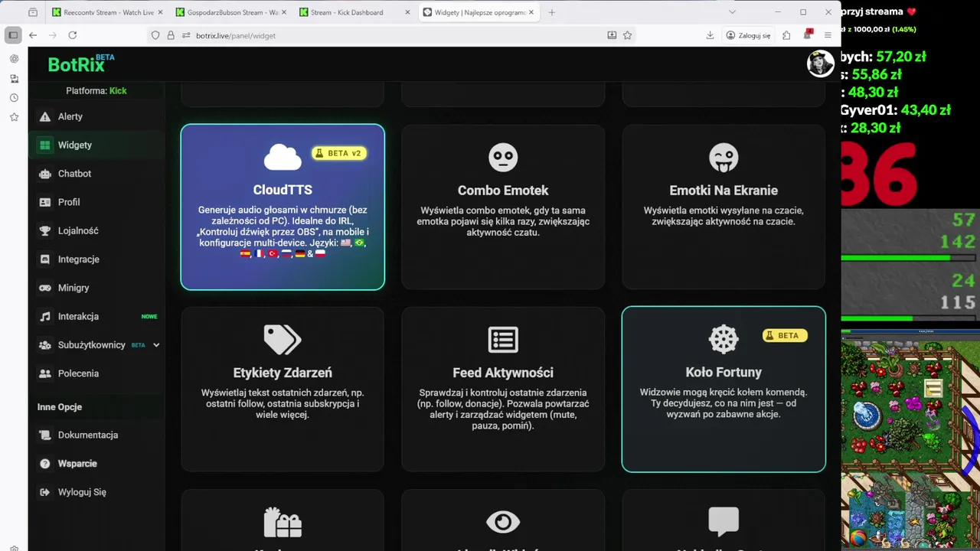Click the Wsparcie question mark icon
The height and width of the screenshot is (551, 980).
pos(44,464)
